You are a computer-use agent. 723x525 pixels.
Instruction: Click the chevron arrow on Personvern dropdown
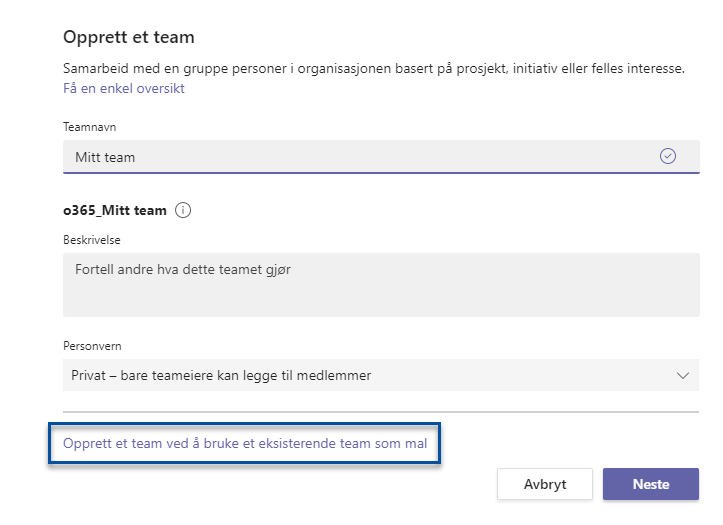coord(683,376)
